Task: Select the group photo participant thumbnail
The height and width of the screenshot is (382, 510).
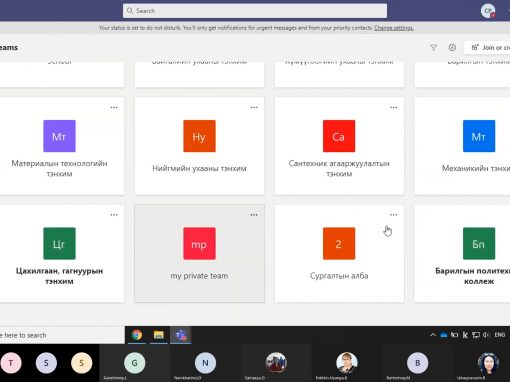Action: pos(276,363)
